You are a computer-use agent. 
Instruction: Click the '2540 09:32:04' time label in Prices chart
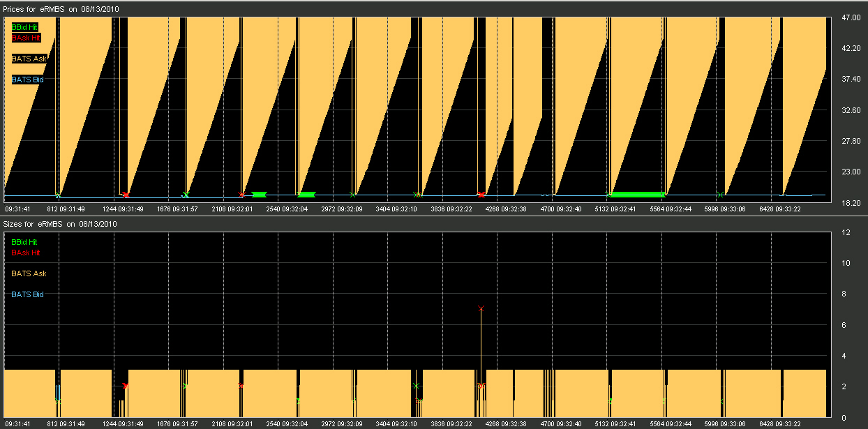point(287,208)
